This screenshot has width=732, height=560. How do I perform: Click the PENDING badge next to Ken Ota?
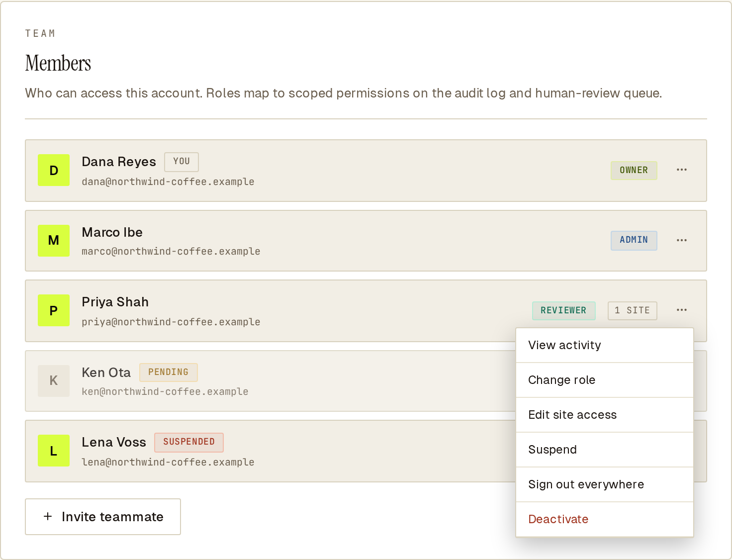coord(169,372)
